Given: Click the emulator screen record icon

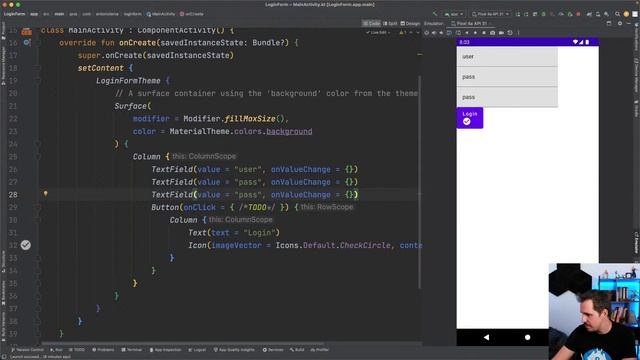Looking at the screenshot, I should click(x=501, y=33).
